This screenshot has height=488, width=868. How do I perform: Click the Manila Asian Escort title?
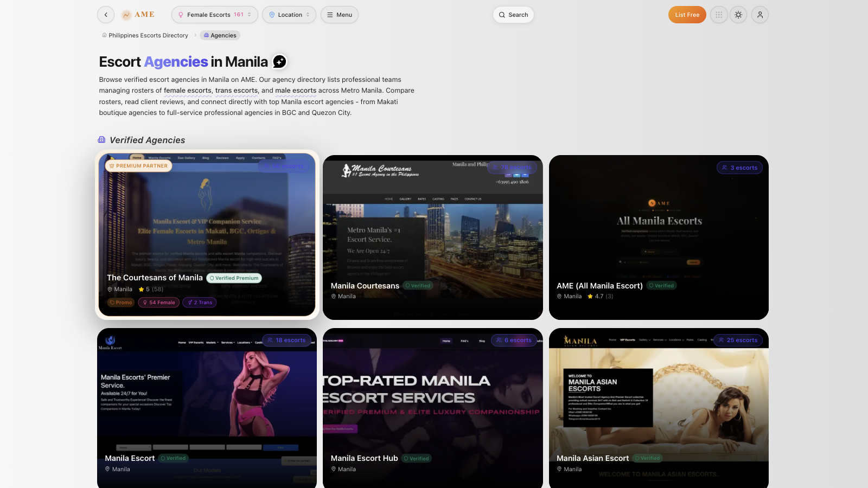[593, 458]
